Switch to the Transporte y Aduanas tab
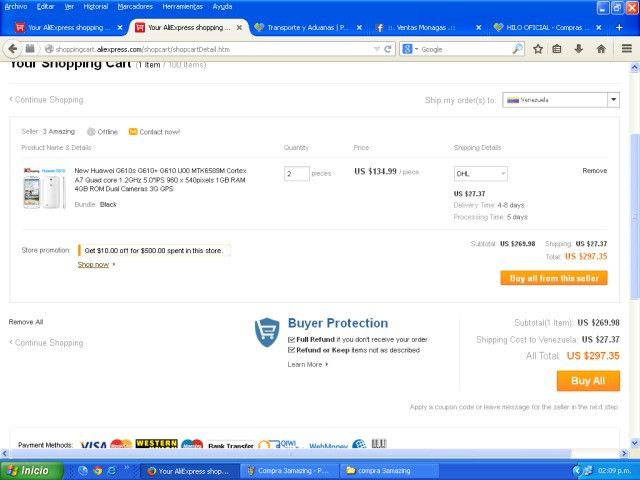The height and width of the screenshot is (480, 640). pyautogui.click(x=308, y=28)
